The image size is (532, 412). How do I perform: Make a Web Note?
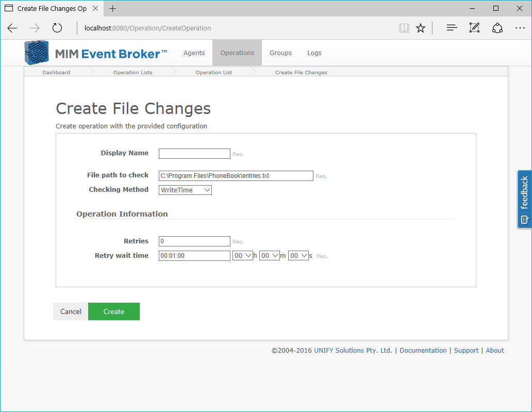tap(474, 28)
